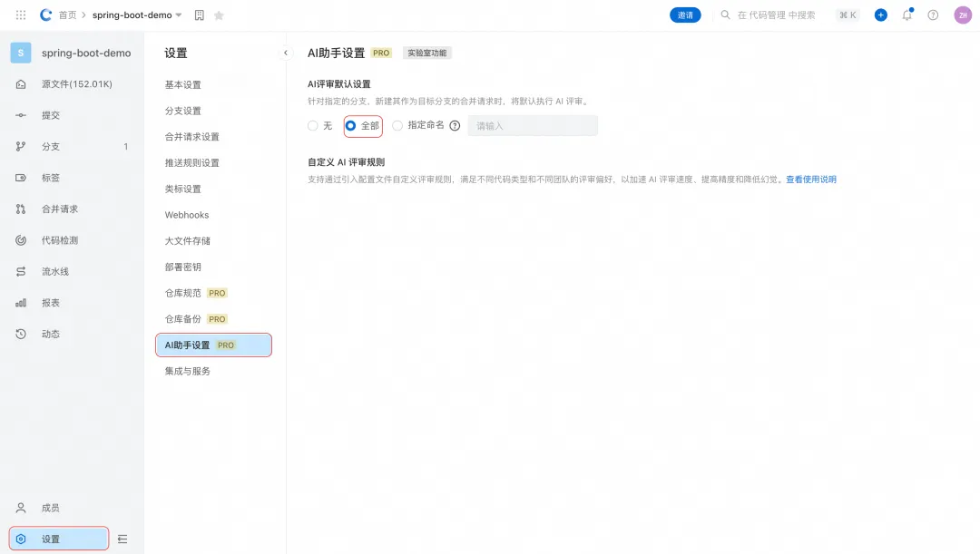Screen dimensions: 980x554
Task: Click the 设置 gear icon in sidebar
Action: point(21,539)
